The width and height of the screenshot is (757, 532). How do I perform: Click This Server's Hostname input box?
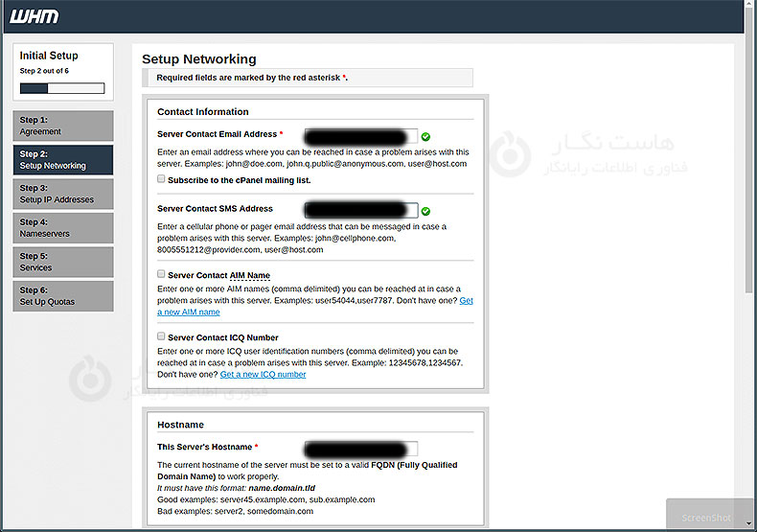point(360,449)
